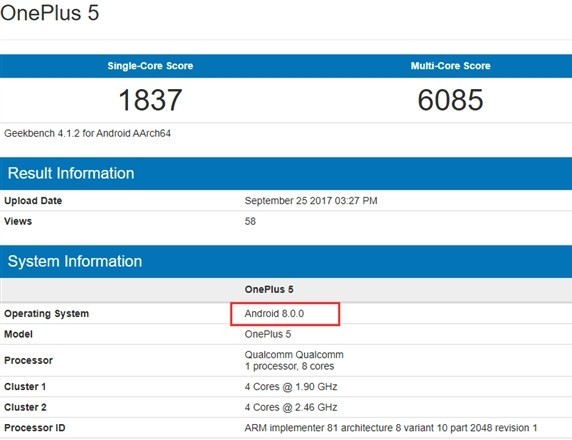This screenshot has height=440, width=572.
Task: Select the OnePlus 5 column header
Action: [269, 289]
